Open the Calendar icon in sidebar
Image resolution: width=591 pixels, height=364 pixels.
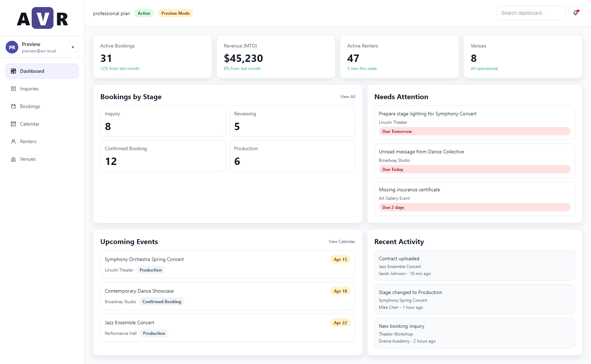point(13,123)
